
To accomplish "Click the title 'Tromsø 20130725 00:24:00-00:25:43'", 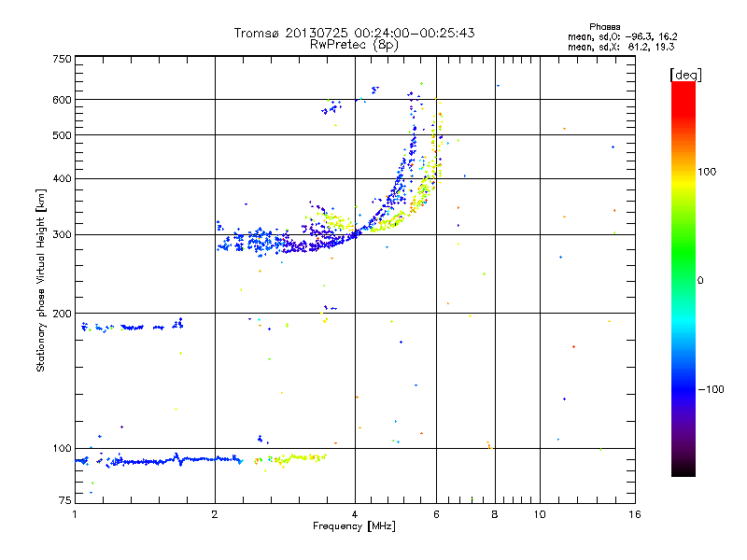I will tap(354, 33).
